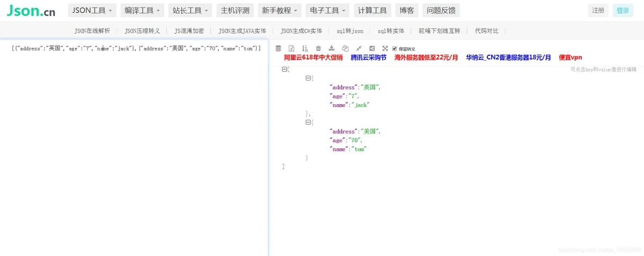Switch to sql转实体 tool
Viewport: 644px width, 256px height.
tap(391, 31)
